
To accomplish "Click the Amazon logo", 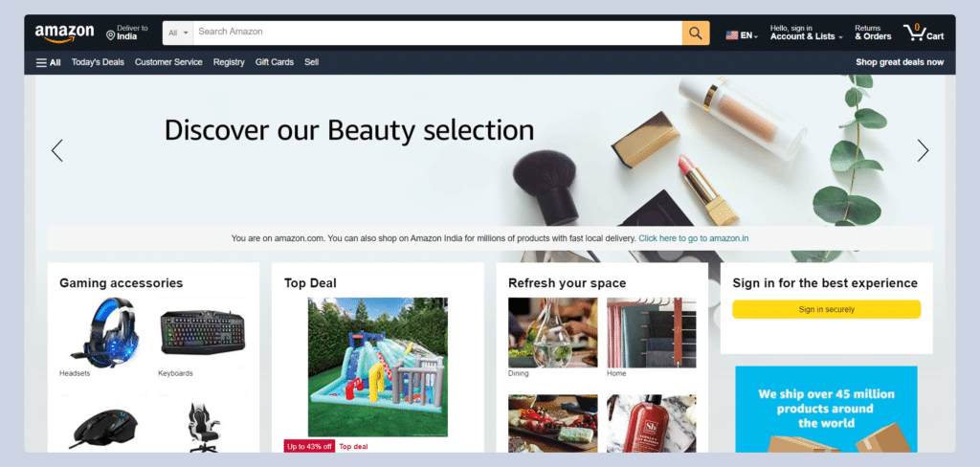I will pyautogui.click(x=64, y=33).
